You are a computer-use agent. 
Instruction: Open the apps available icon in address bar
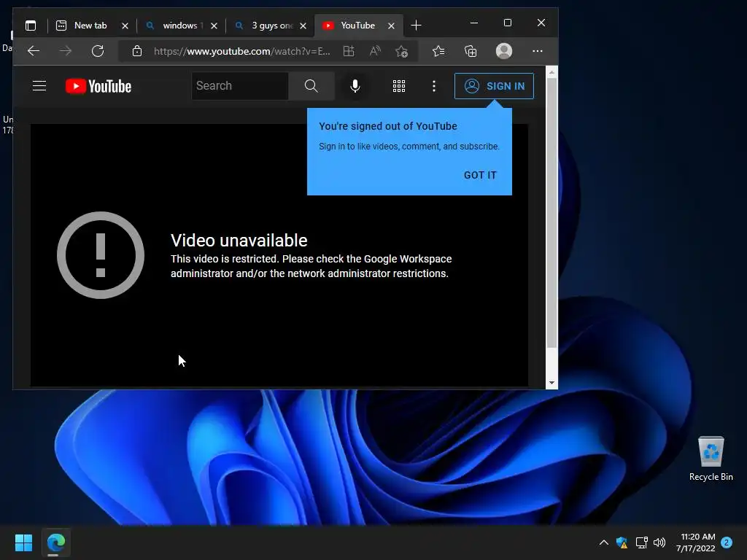pos(349,51)
